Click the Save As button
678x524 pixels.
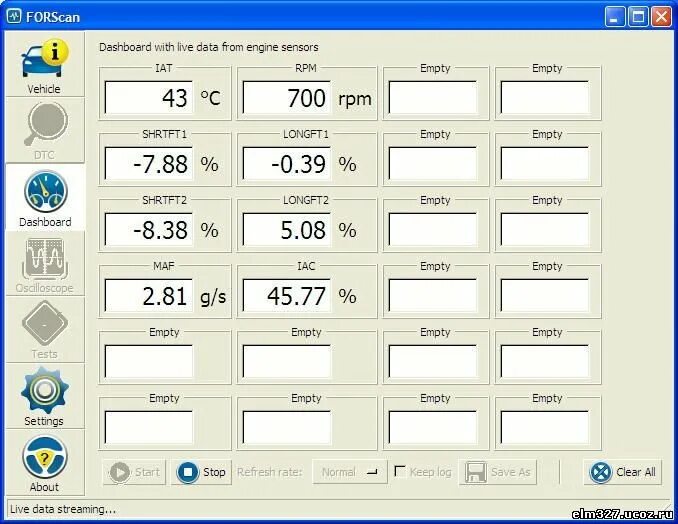[x=498, y=472]
